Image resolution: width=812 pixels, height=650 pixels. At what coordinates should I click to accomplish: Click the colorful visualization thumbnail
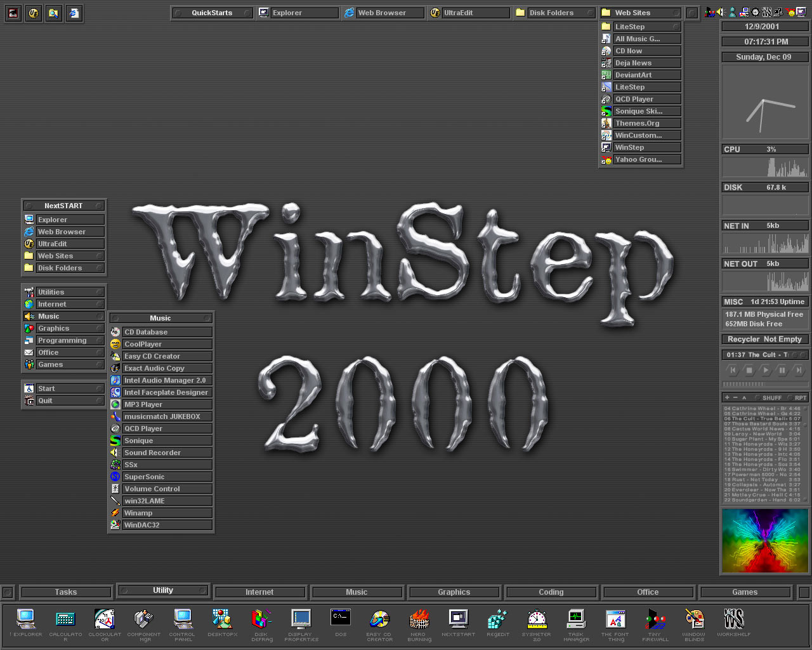(x=765, y=541)
